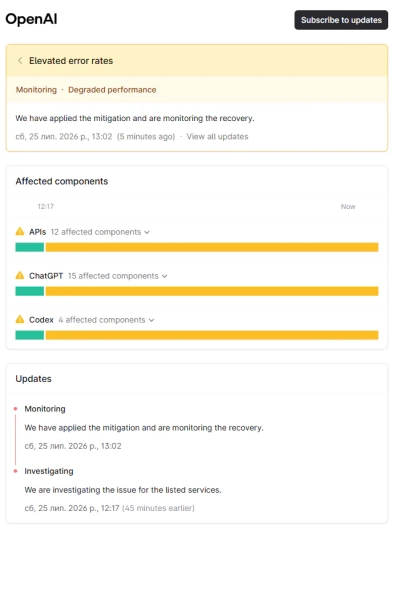
Task: Click the Codex warning triangle icon
Action: [20, 319]
